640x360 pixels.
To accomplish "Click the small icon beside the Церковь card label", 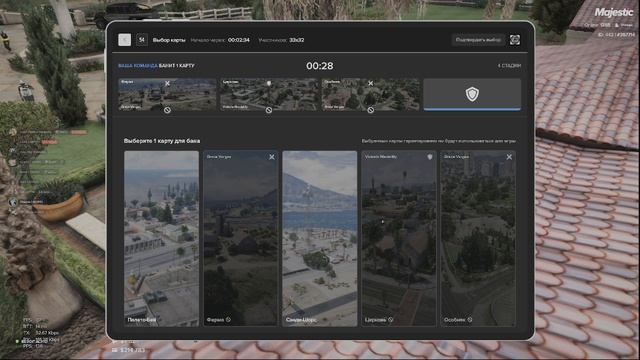I will [x=391, y=320].
